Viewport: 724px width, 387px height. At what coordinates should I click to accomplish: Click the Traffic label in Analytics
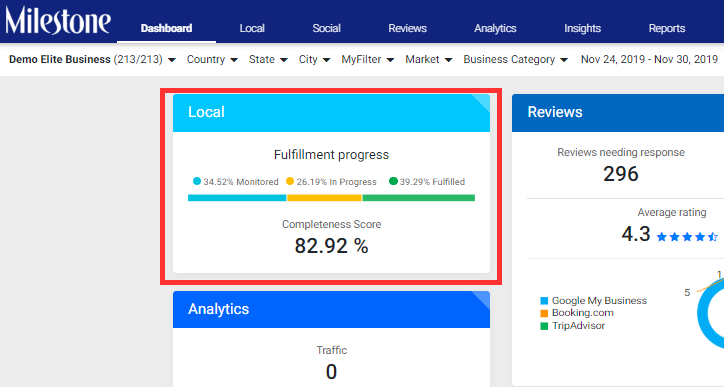tap(332, 351)
